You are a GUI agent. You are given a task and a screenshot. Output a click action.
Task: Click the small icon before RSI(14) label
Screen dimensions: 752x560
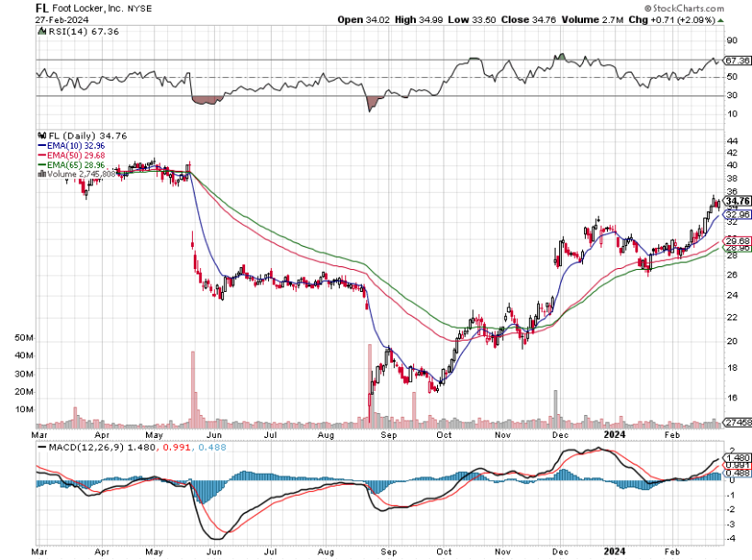coord(42,31)
